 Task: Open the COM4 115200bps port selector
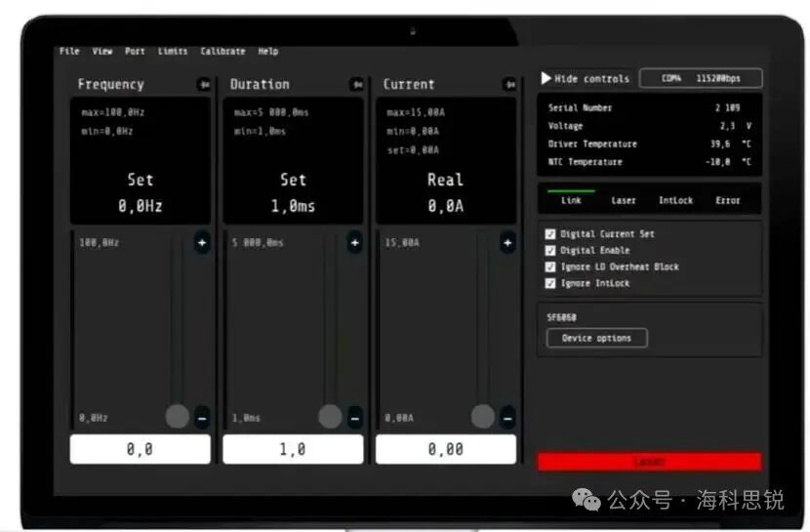coord(701,78)
